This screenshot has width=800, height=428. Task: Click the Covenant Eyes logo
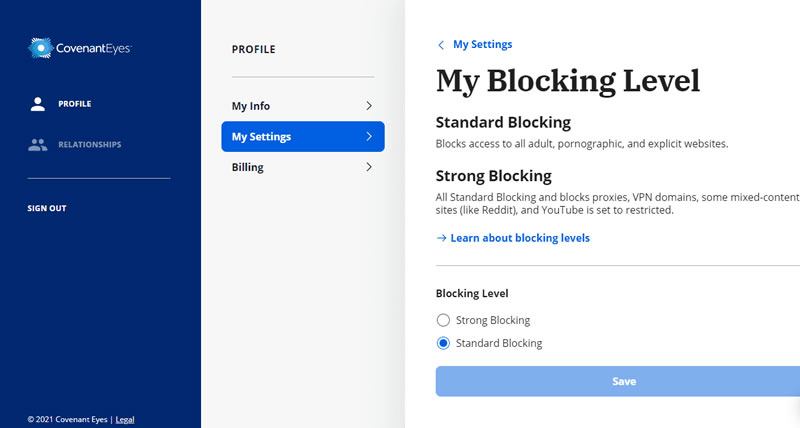click(80, 48)
